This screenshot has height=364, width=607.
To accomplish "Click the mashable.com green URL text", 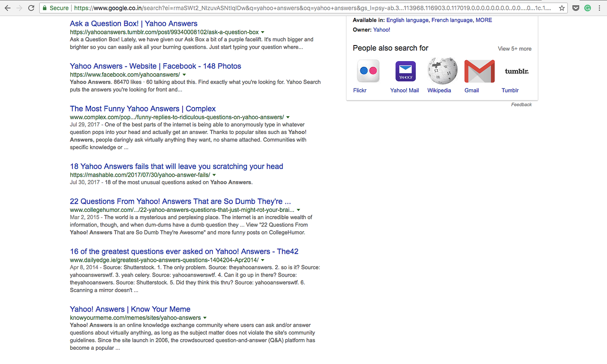I will point(140,175).
